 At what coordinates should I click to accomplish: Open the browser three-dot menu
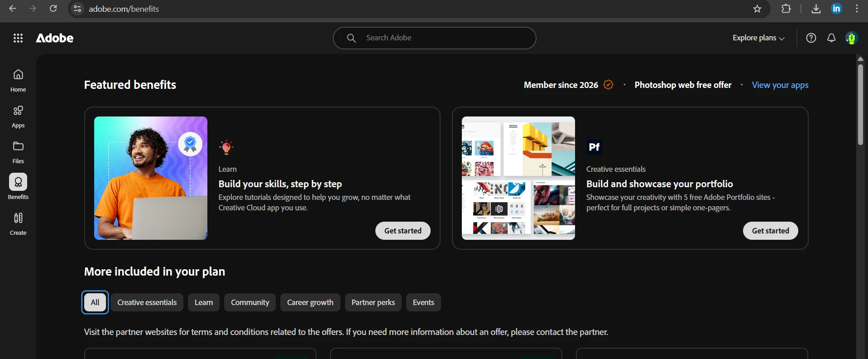pos(857,9)
